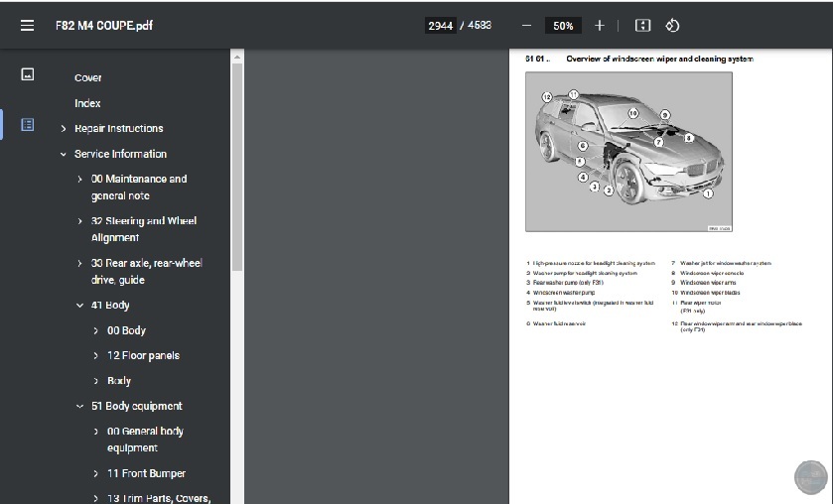Click the outline panel scrollbar thumb

click(237, 168)
